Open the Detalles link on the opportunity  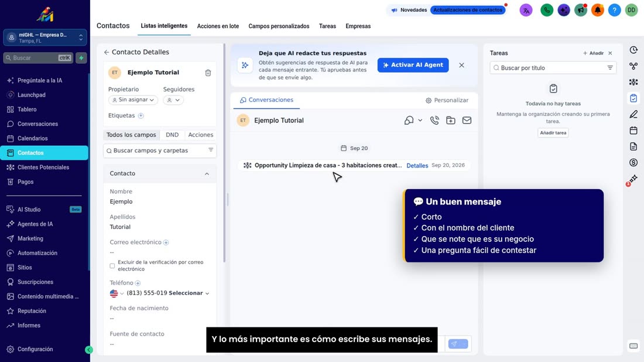pyautogui.click(x=417, y=166)
